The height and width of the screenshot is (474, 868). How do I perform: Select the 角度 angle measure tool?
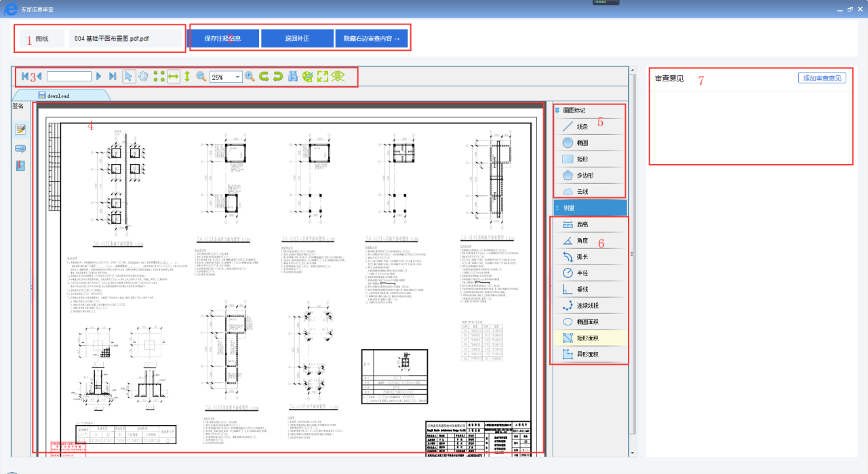[x=590, y=241]
